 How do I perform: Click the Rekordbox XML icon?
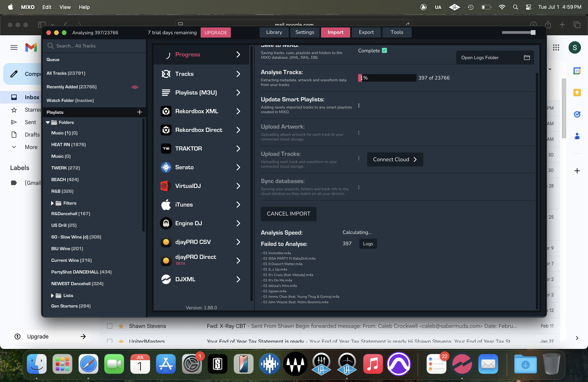coord(166,111)
